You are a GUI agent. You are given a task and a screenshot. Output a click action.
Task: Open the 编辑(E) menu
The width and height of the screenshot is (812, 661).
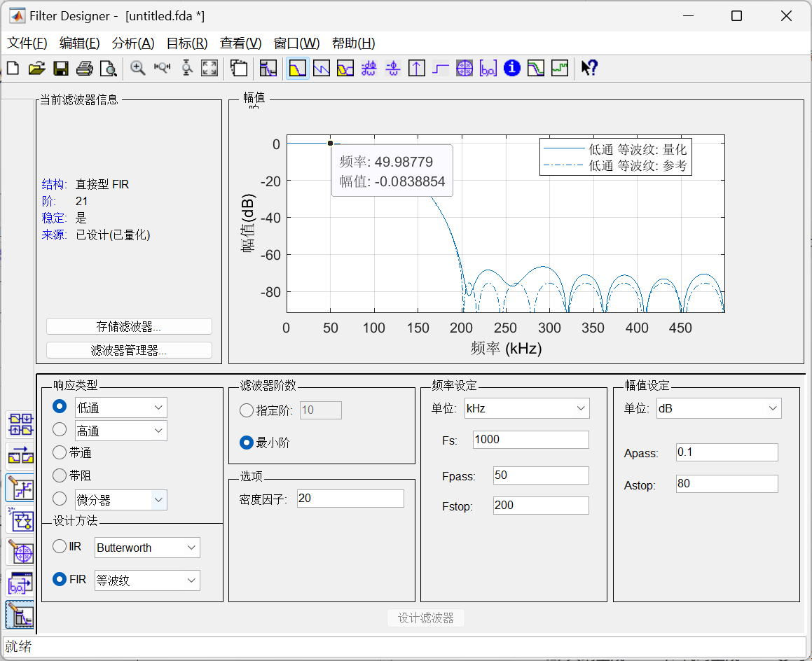tap(79, 43)
